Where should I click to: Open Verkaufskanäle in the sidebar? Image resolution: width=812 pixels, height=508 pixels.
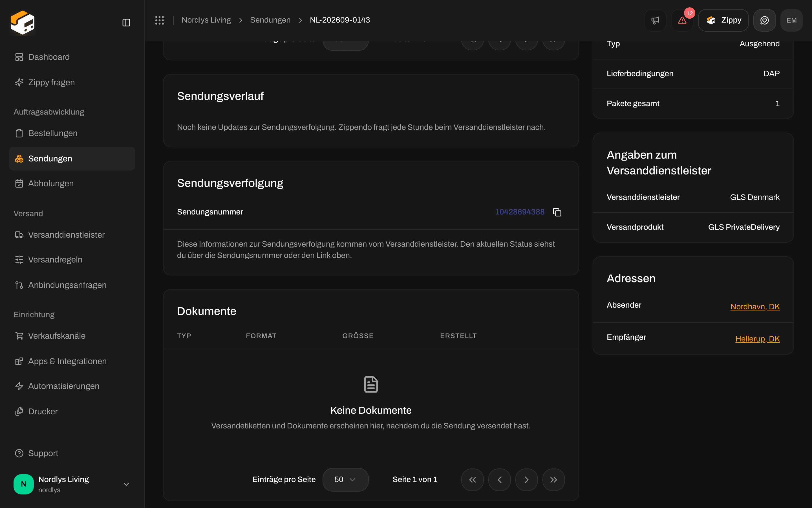[x=72, y=336]
